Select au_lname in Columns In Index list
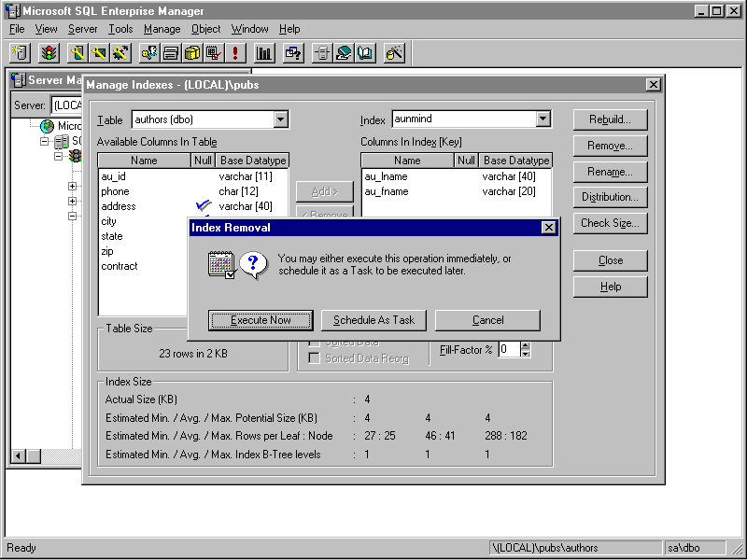The image size is (747, 560). point(386,176)
